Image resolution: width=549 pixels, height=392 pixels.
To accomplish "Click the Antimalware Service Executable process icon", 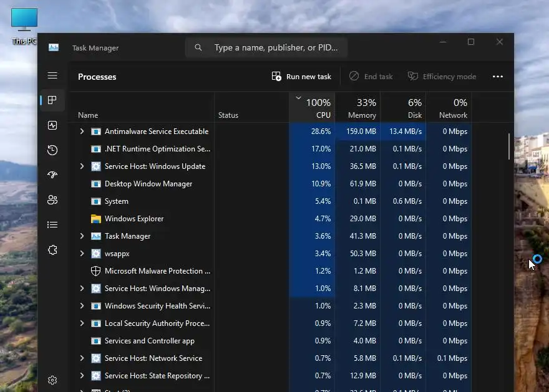I will (96, 131).
